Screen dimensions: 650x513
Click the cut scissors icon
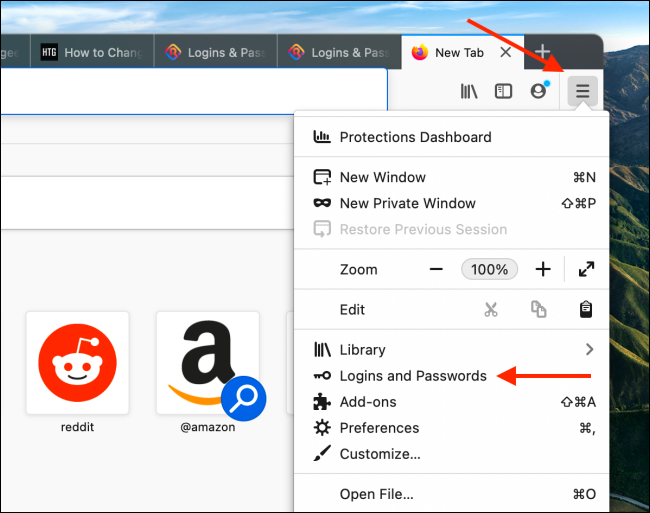pyautogui.click(x=491, y=310)
